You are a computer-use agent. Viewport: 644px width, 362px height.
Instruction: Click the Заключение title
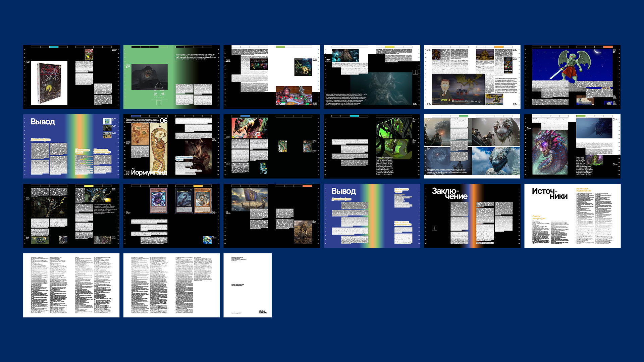(449, 193)
